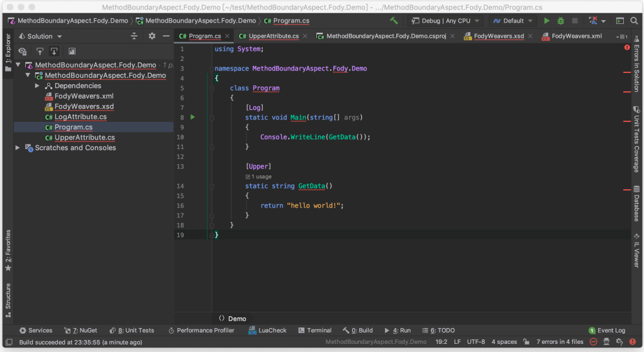
Task: Open Unit Tests Coverage side panel
Action: click(636, 140)
